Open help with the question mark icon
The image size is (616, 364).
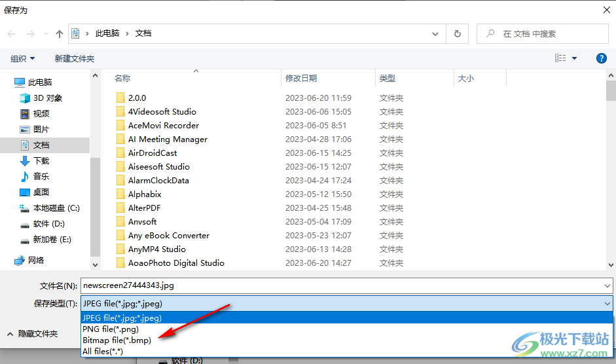coord(601,58)
